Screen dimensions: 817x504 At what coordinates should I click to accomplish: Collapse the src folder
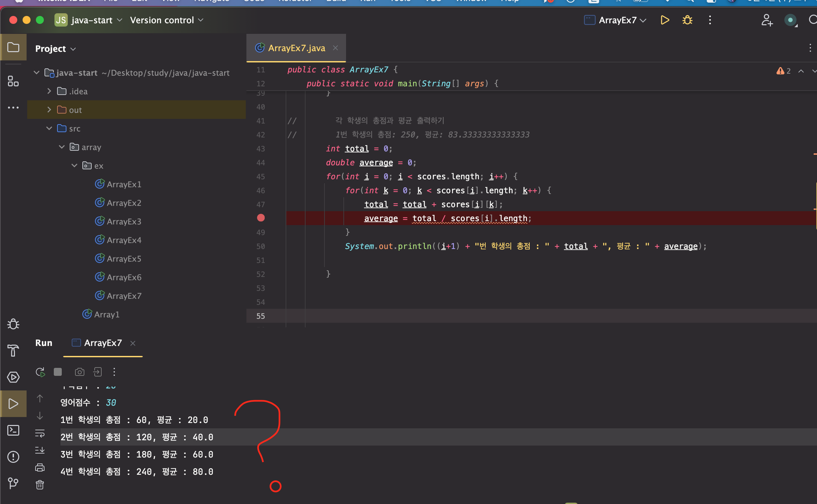49,128
